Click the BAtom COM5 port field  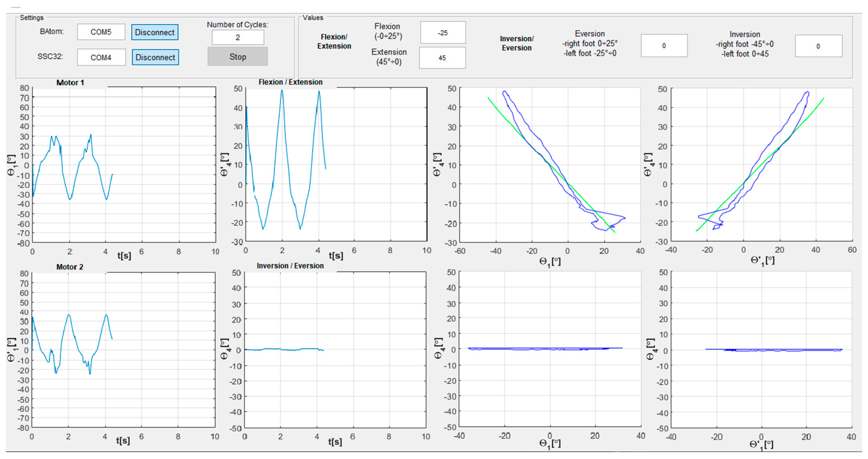coord(101,32)
